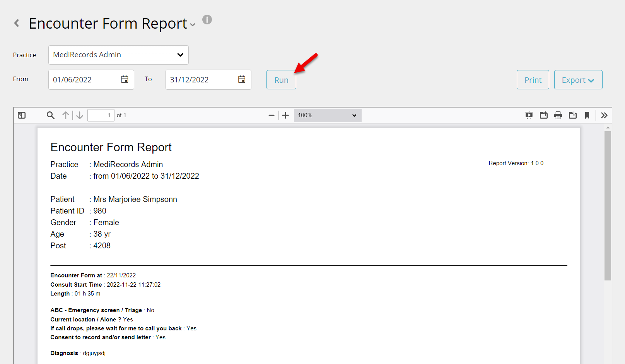Click the Current location / Alone line
The image size is (625, 364).
(92, 320)
